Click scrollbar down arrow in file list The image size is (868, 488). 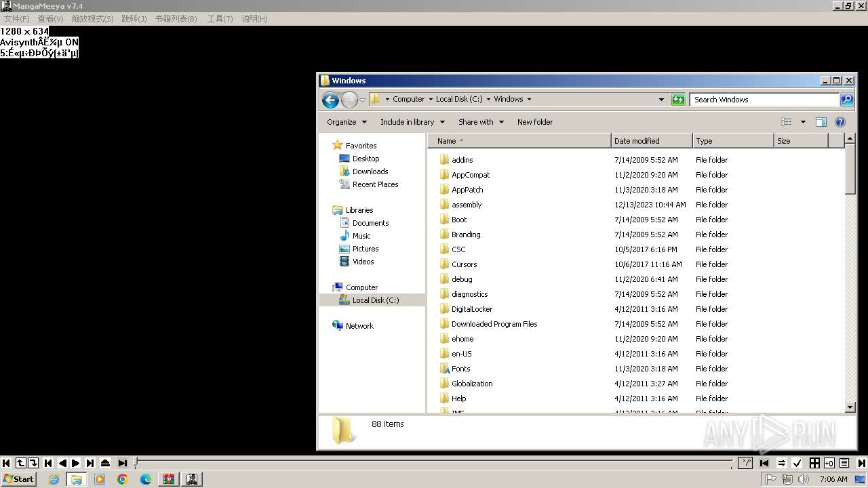coord(850,407)
